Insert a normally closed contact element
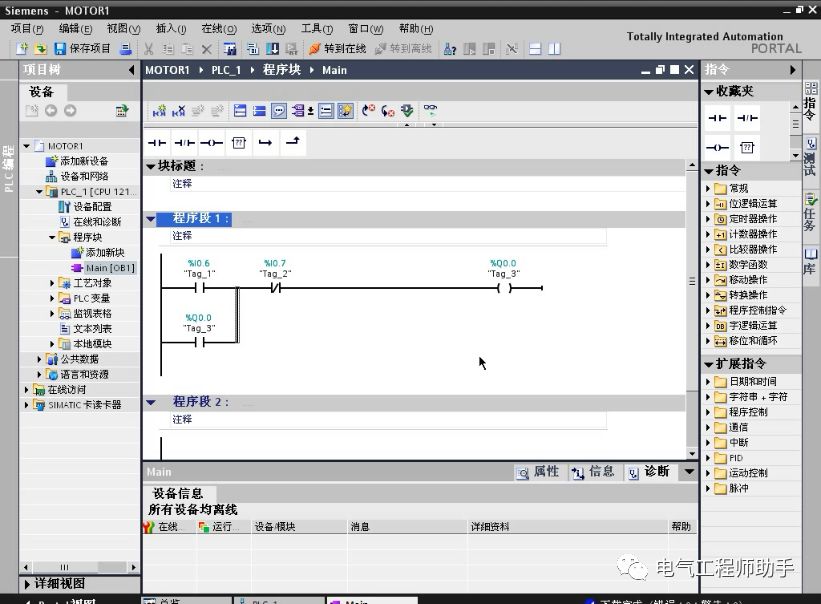This screenshot has height=604, width=821. tap(184, 144)
